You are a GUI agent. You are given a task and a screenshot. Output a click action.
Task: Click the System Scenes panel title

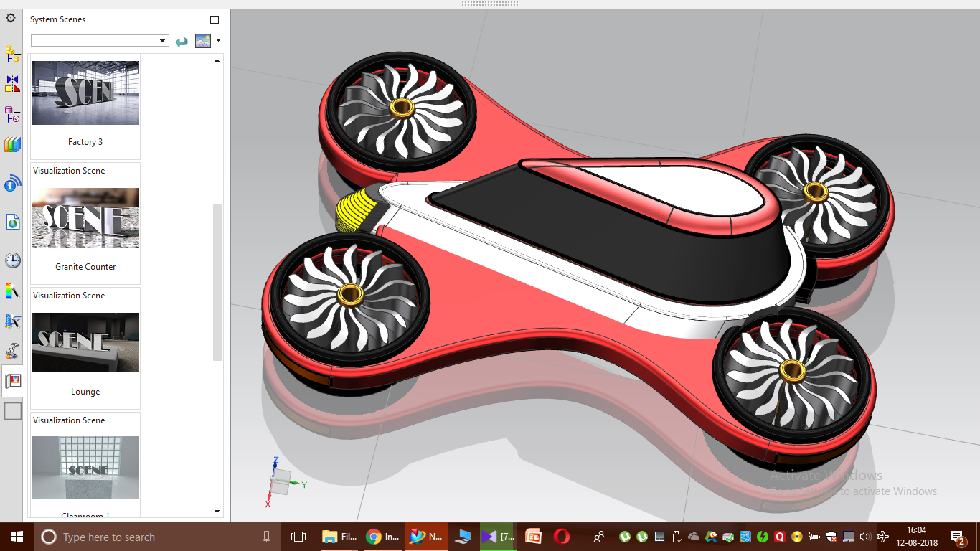(x=57, y=19)
